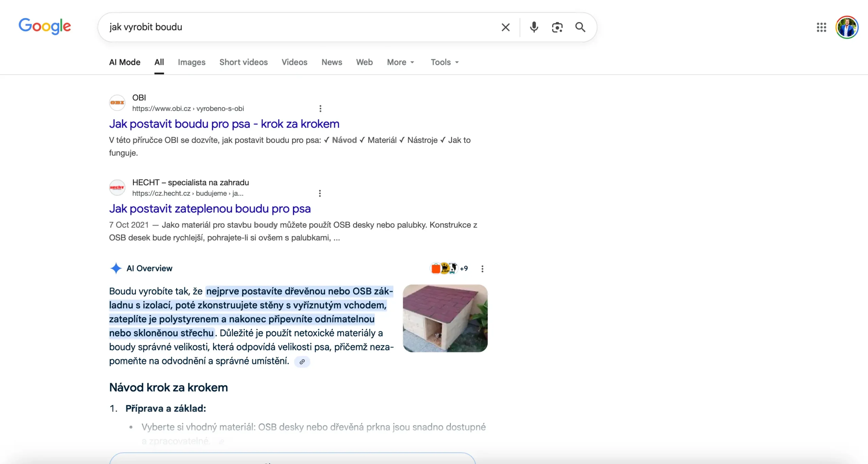The height and width of the screenshot is (464, 868).
Task: Click the AI Overview sparkle icon
Action: pos(116,268)
